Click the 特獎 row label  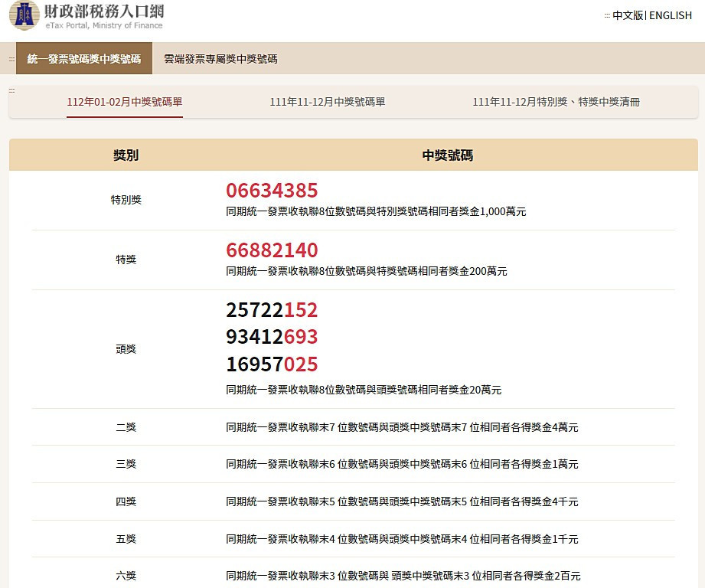[x=126, y=260]
